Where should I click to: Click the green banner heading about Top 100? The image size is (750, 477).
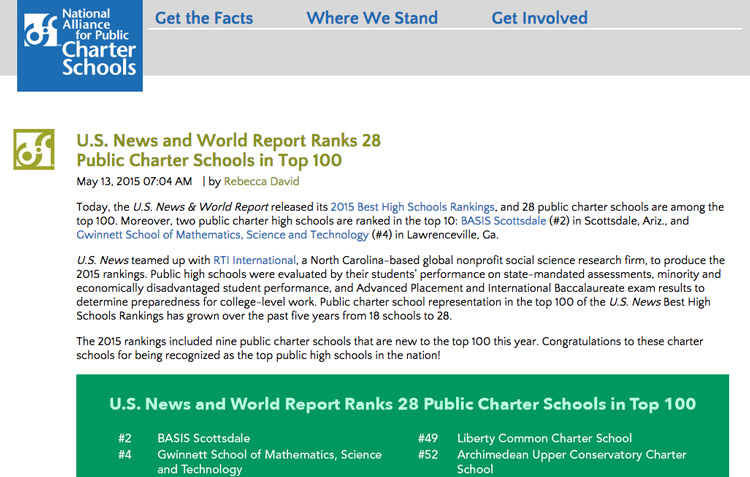pos(402,404)
